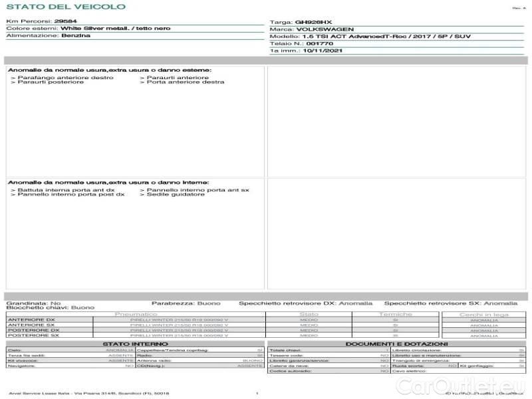Click the DOCUMENTI E DOTAZIONI section header
Viewport: 532px width, 399px height.
396,344
